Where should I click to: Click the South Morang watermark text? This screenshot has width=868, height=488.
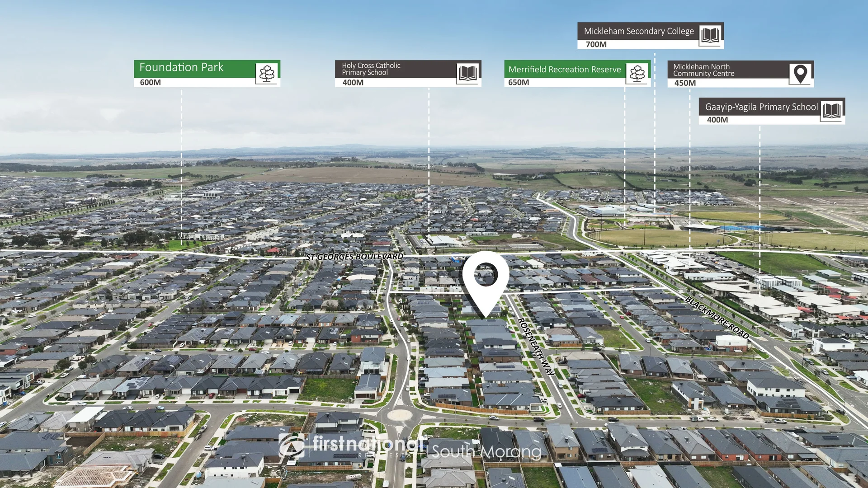point(486,451)
